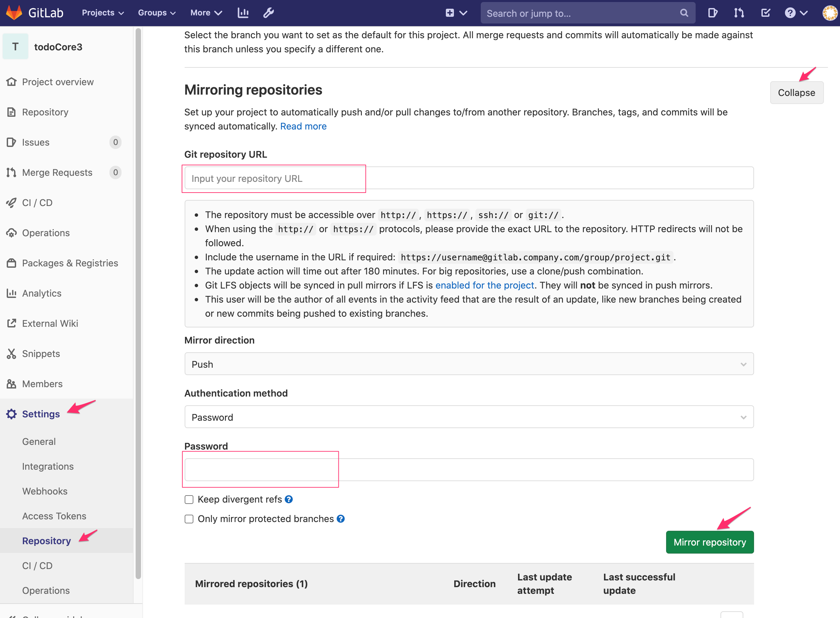Click the Mirror repository button
The height and width of the screenshot is (618, 840).
pos(709,542)
